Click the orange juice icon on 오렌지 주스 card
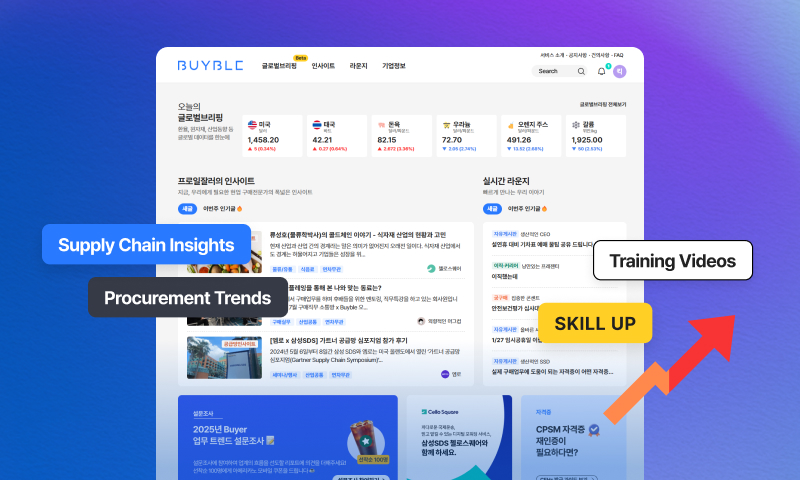This screenshot has width=800, height=480. click(x=510, y=125)
